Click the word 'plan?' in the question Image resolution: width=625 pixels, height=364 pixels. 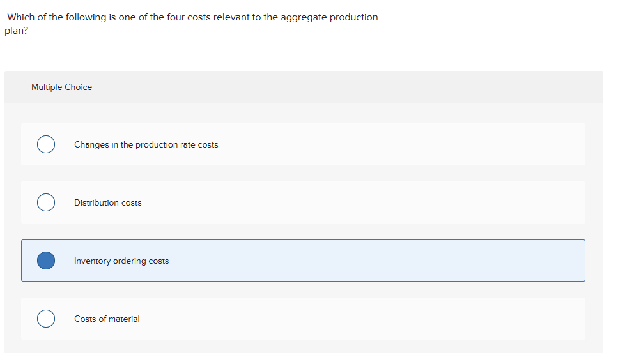click(16, 31)
